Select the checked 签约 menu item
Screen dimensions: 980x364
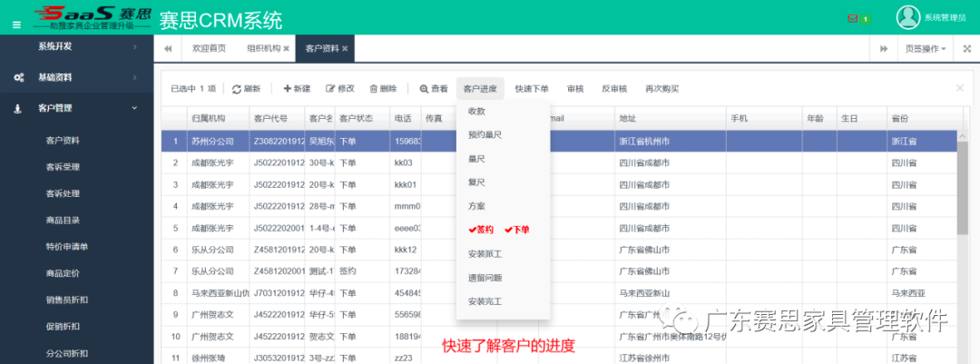[x=481, y=230]
